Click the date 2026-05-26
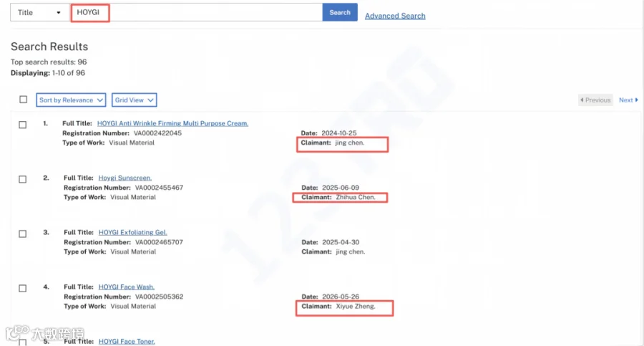 [x=341, y=297]
